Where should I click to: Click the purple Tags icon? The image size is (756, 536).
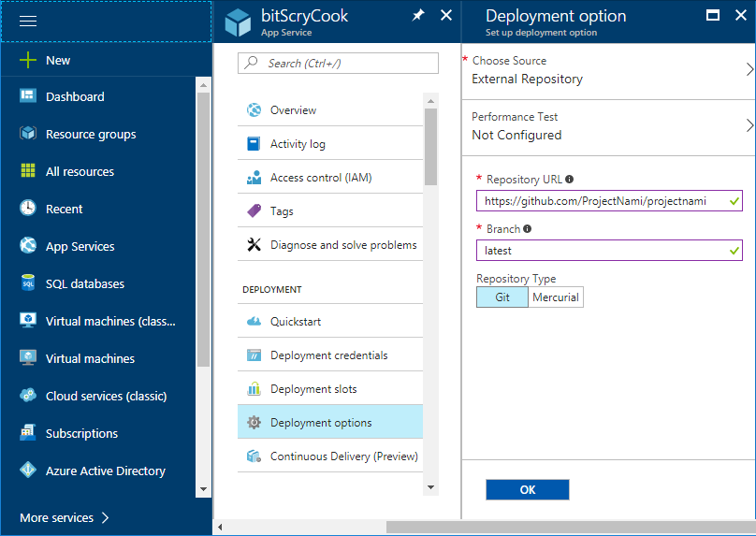[x=254, y=210]
